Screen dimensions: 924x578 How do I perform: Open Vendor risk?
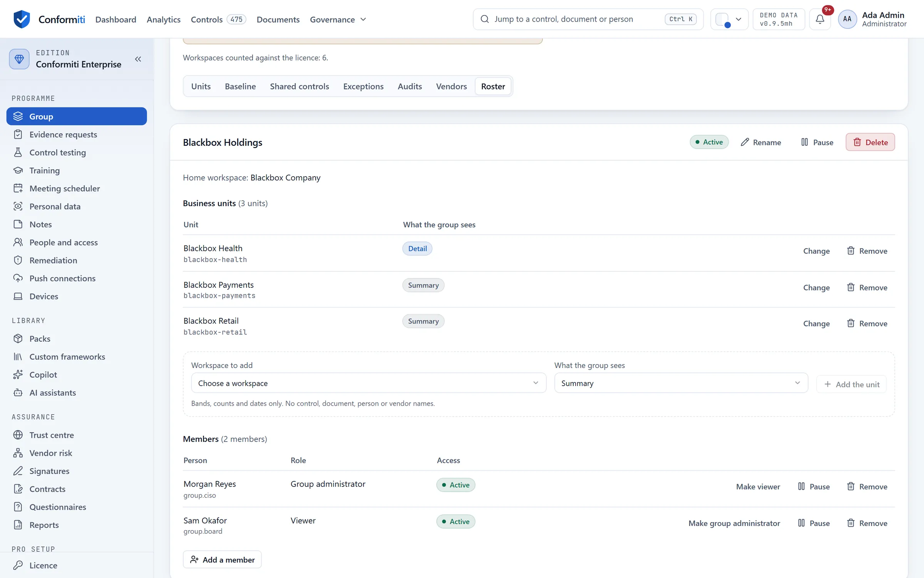(77, 453)
